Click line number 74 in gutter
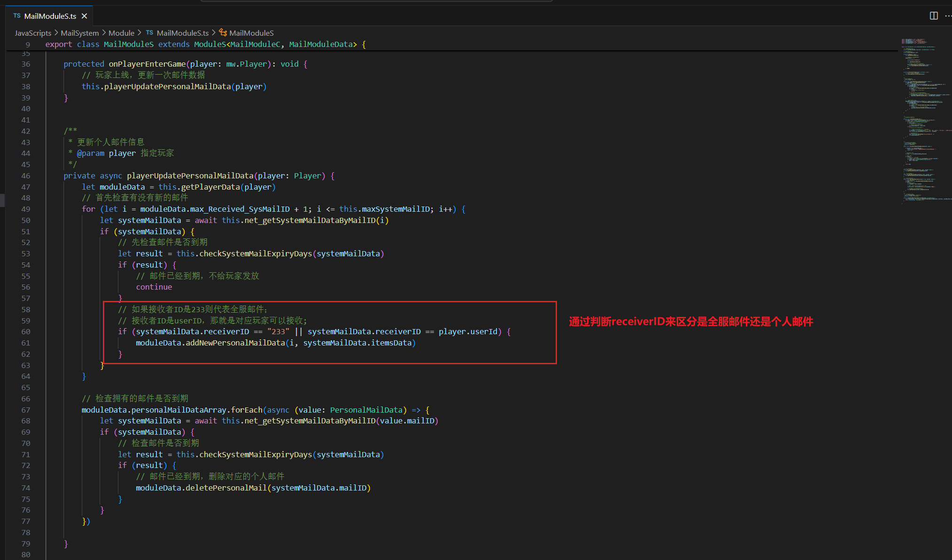Image resolution: width=952 pixels, height=560 pixels. click(x=26, y=488)
